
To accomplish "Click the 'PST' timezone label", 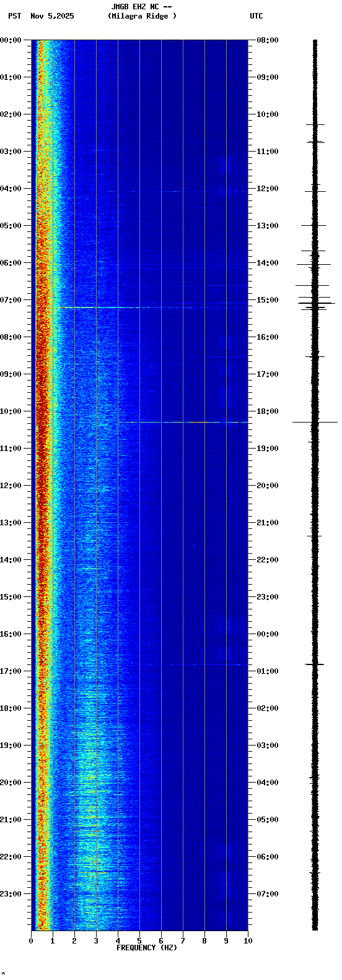I will (x=15, y=16).
